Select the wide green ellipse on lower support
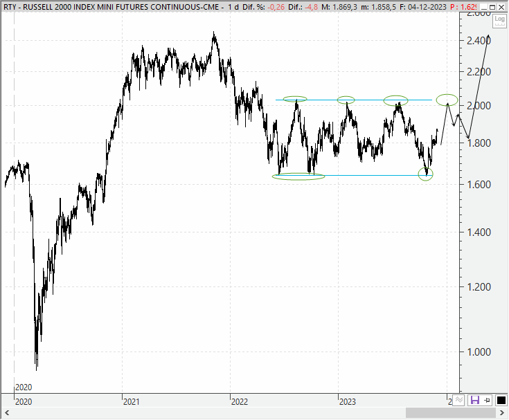The image size is (509, 420). pyautogui.click(x=298, y=176)
